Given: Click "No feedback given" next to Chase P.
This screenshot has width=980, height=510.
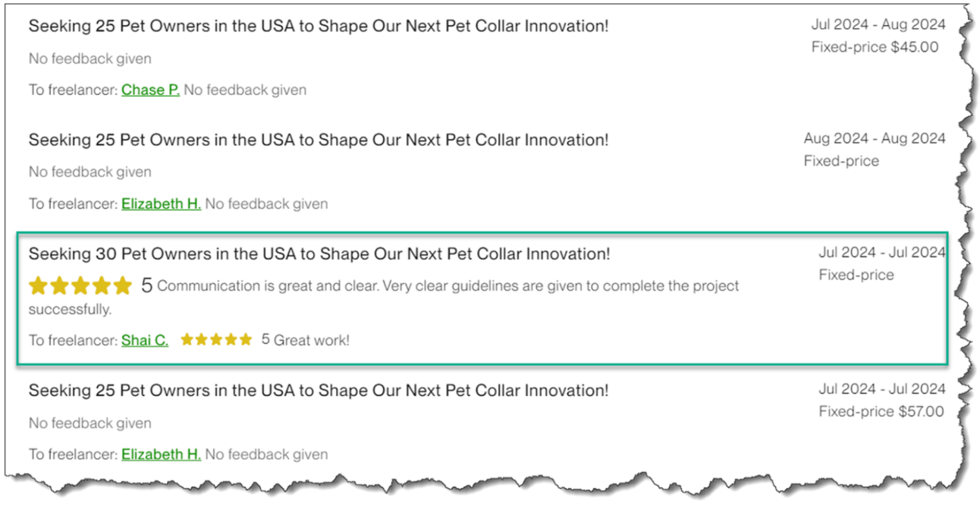Looking at the screenshot, I should [245, 90].
